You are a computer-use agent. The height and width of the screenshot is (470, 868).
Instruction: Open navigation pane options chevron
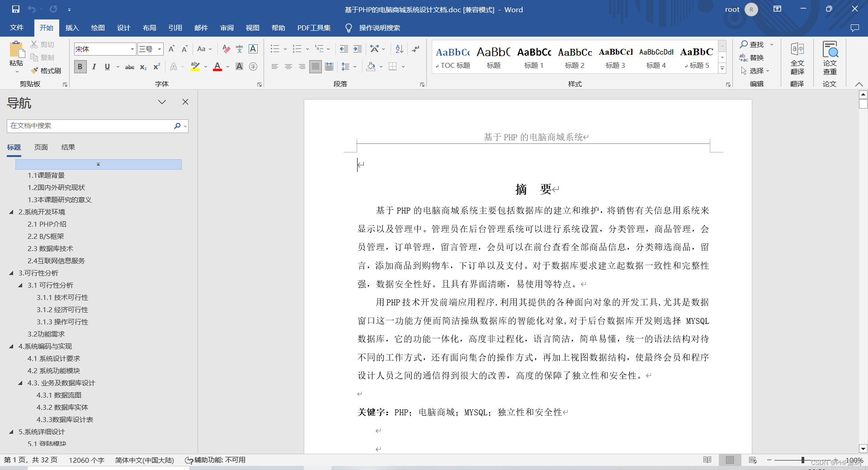click(x=162, y=102)
